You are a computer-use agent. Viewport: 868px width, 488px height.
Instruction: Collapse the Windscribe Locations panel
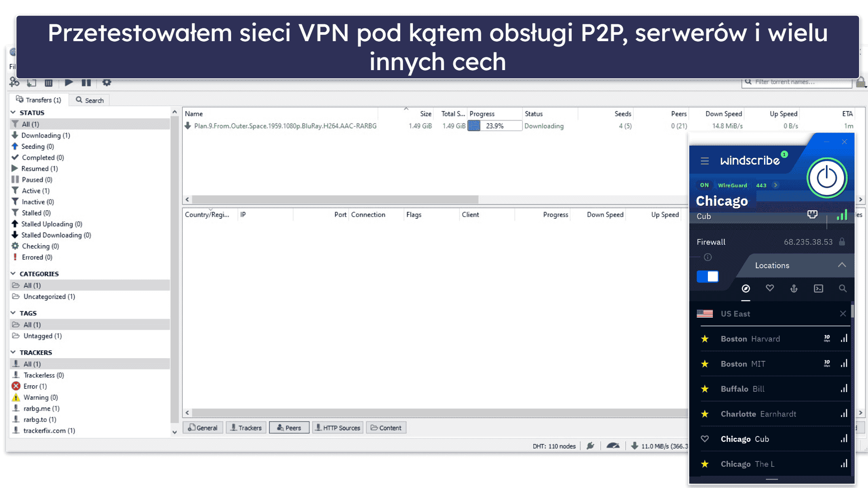point(842,265)
